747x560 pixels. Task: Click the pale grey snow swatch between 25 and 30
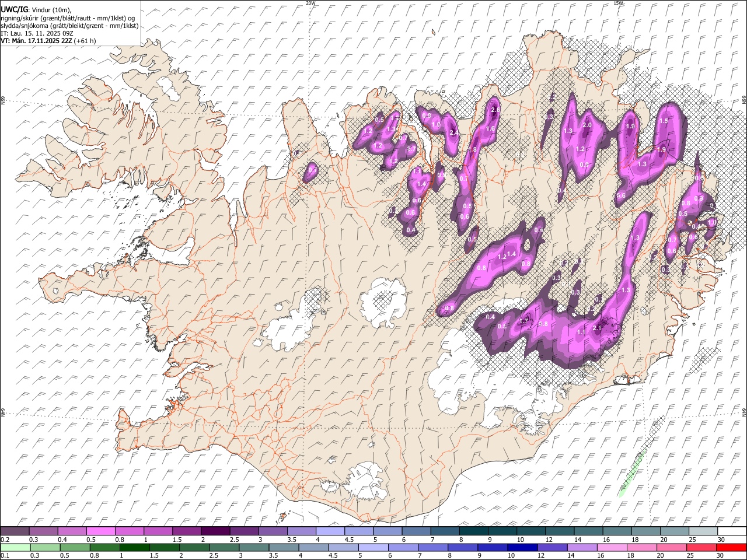point(703,531)
